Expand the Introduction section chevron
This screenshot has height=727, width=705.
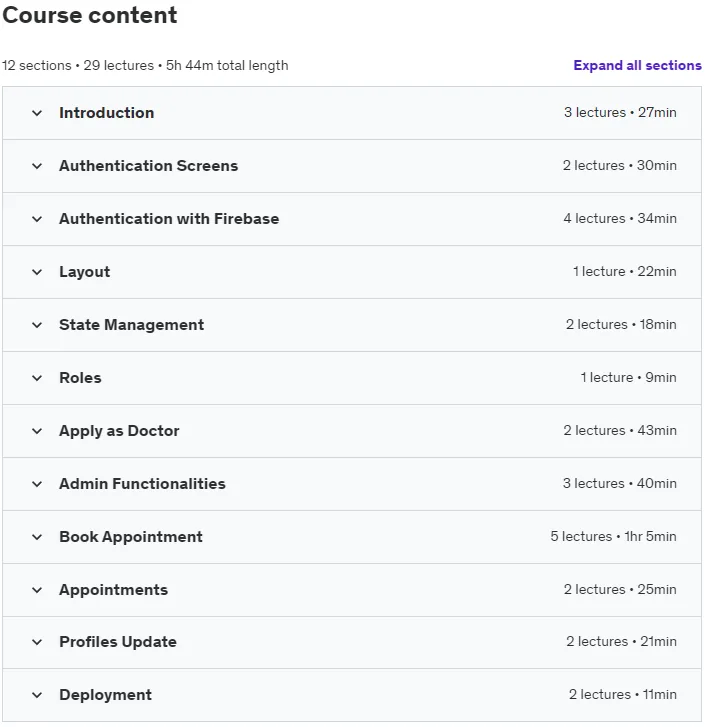tap(37, 113)
